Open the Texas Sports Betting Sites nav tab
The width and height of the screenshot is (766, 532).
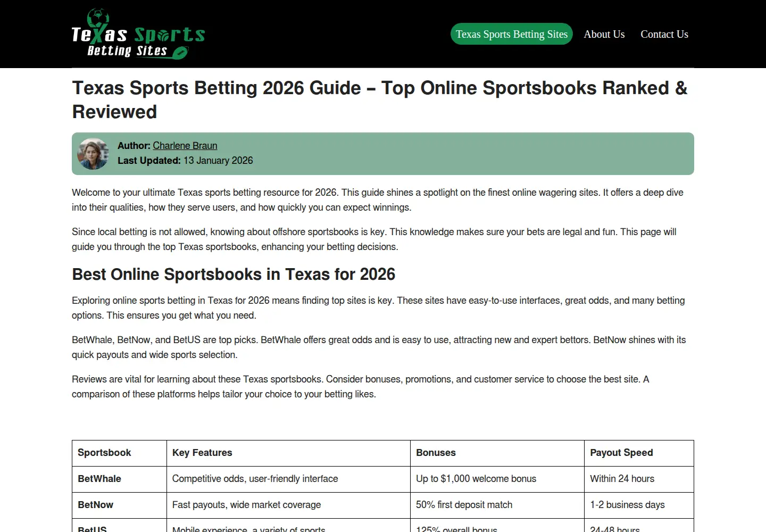pyautogui.click(x=512, y=34)
